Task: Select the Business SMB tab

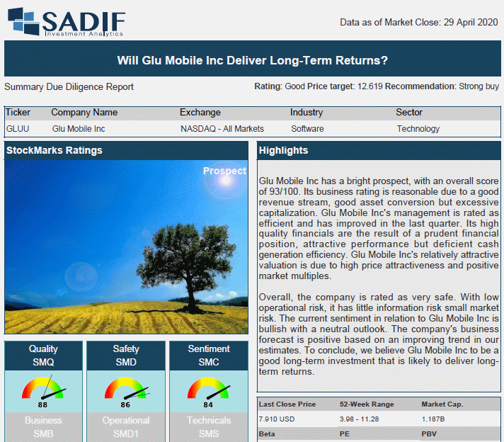Action: click(x=43, y=427)
